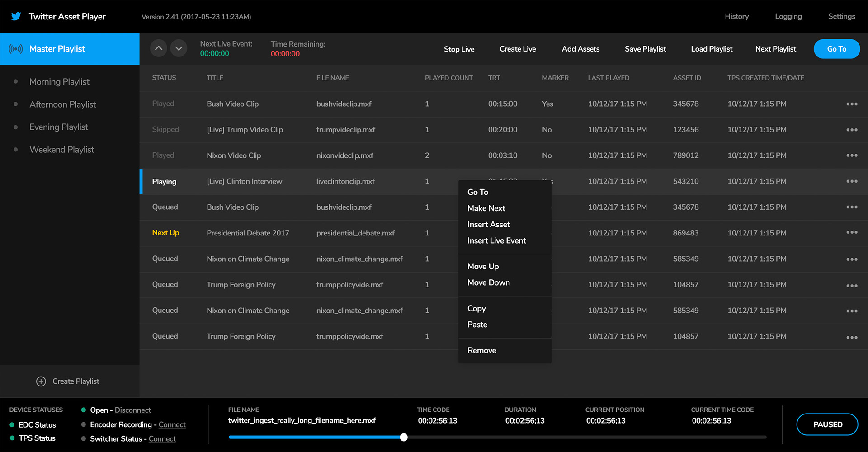This screenshot has width=868, height=452.
Task: Click the Create Live button
Action: (518, 49)
